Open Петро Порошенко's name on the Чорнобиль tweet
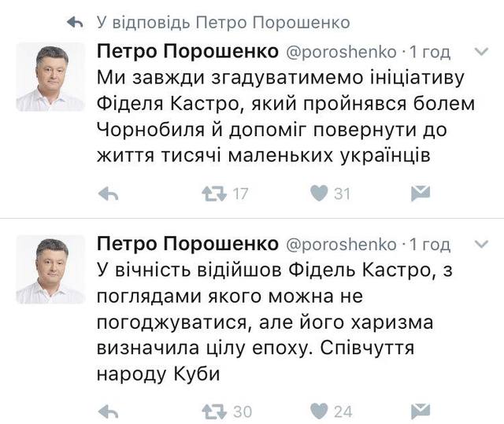Viewport: 504px width, 424px height. 187,53
